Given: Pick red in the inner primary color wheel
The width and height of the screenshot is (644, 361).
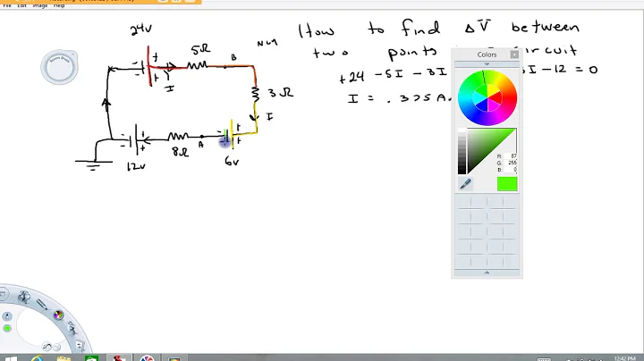Looking at the screenshot, I should tap(496, 97).
